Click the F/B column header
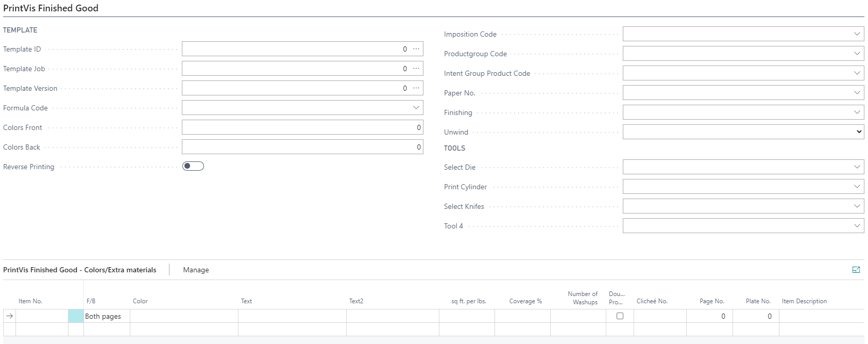 91,301
